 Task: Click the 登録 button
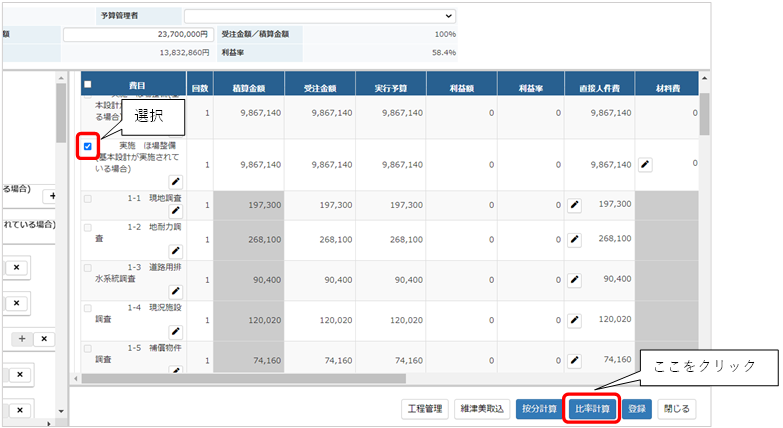click(637, 409)
